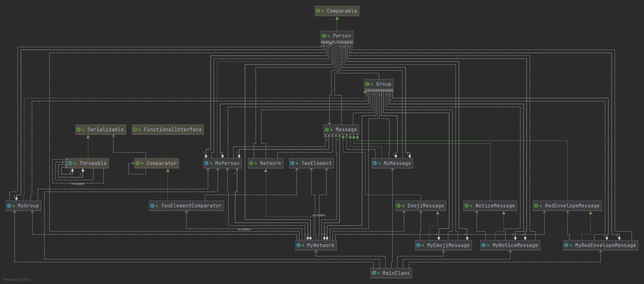Click the class icon on TwoElementComparator node
Screen dimensions: 644x284
[152, 206]
